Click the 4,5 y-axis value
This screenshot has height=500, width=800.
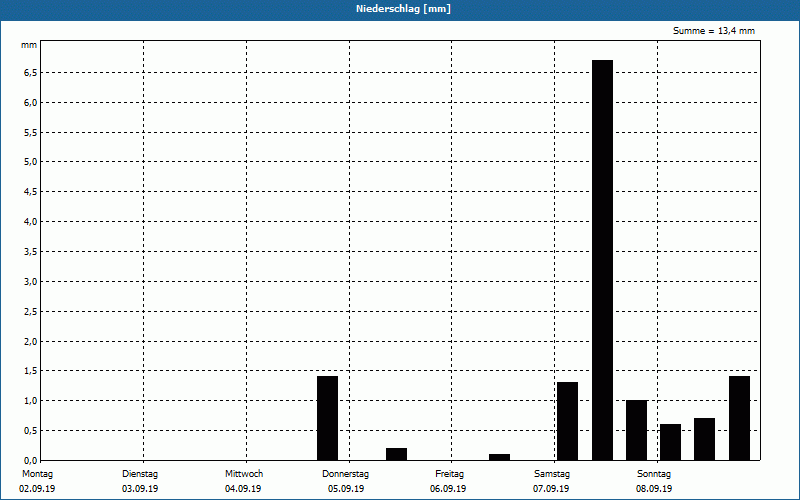pos(31,192)
